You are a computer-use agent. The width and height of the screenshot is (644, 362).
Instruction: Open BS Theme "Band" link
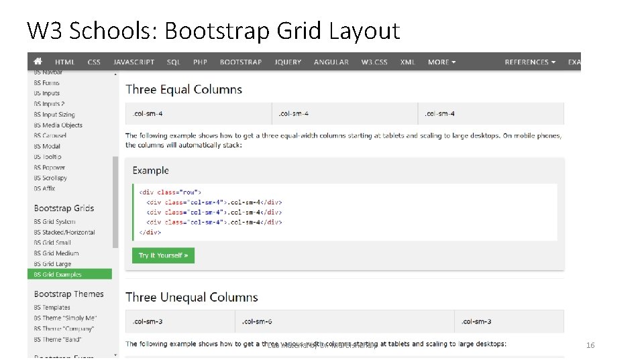[x=58, y=339]
